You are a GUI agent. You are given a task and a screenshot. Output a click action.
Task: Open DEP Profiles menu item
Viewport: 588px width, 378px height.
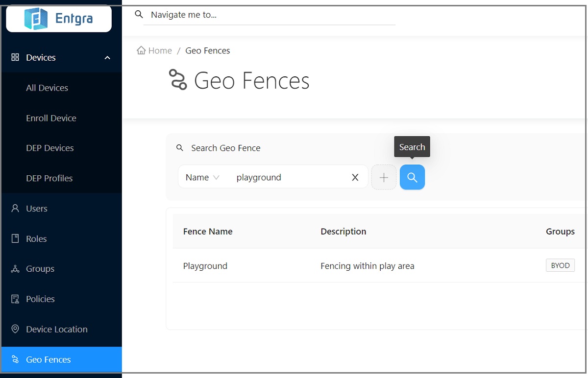49,178
